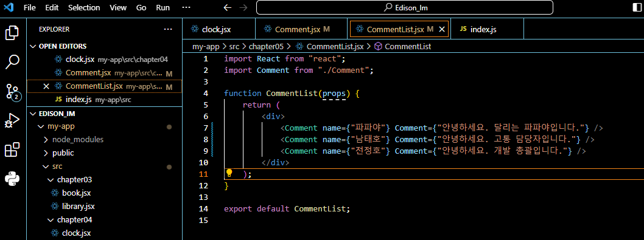Viewport: 644px width, 240px height.
Task: Open the Python view in the activity bar
Action: 12,179
